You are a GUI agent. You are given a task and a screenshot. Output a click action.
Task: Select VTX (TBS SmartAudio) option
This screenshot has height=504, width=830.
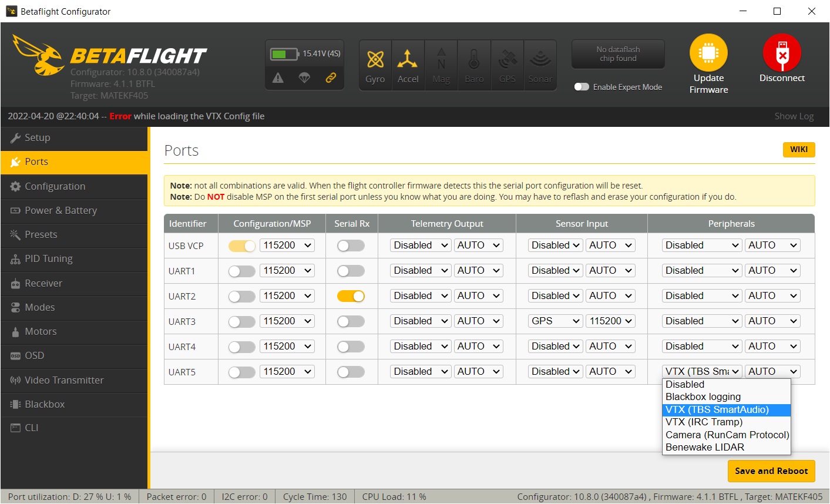(726, 410)
